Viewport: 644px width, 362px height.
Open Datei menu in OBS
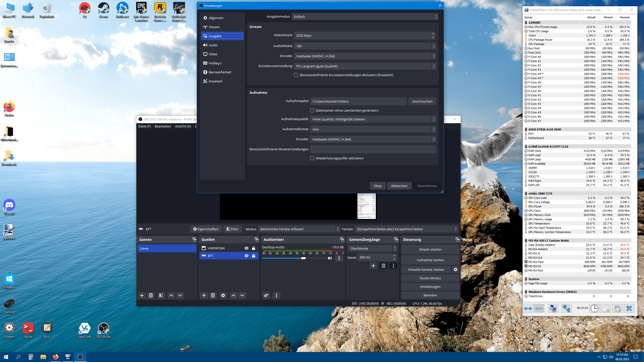(144, 126)
